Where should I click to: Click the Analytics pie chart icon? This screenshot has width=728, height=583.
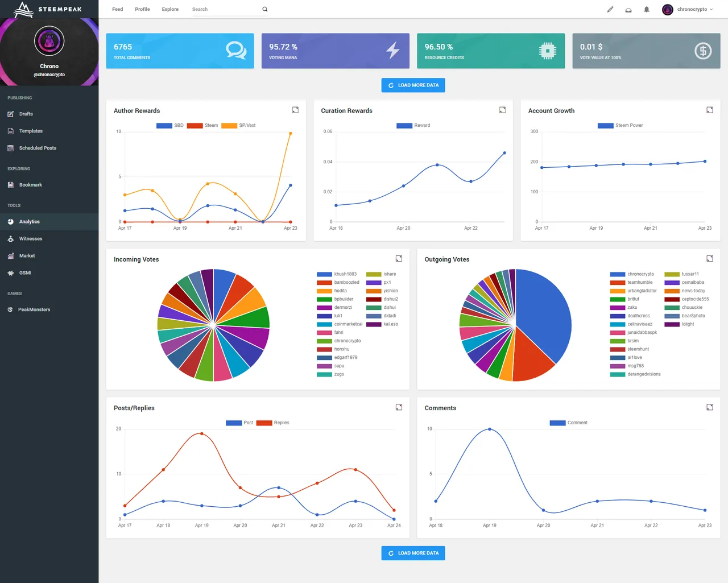point(10,222)
